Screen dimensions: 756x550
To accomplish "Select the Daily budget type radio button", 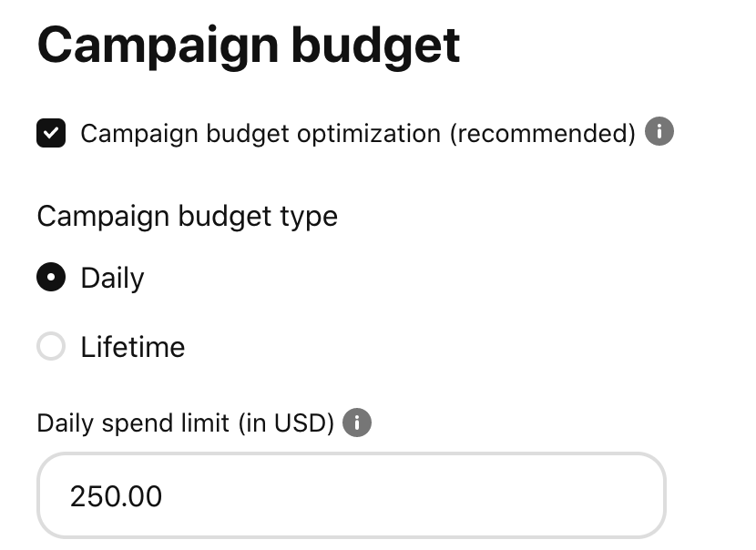I will [51, 277].
